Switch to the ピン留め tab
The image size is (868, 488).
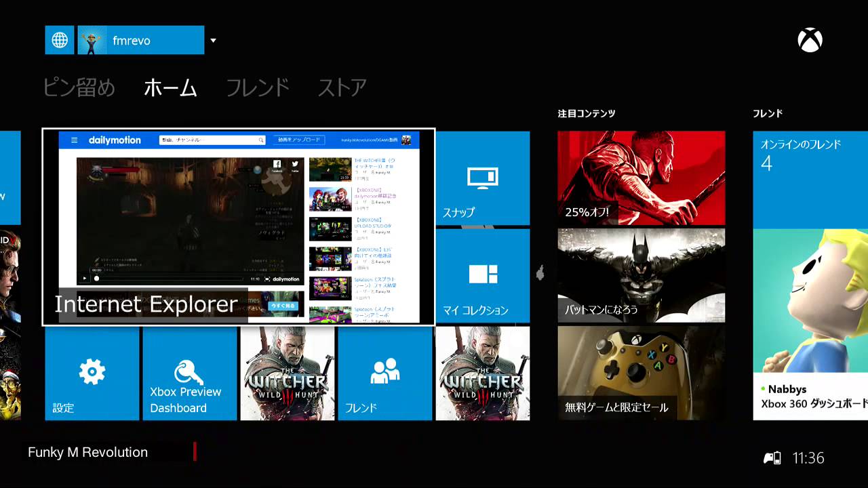79,87
